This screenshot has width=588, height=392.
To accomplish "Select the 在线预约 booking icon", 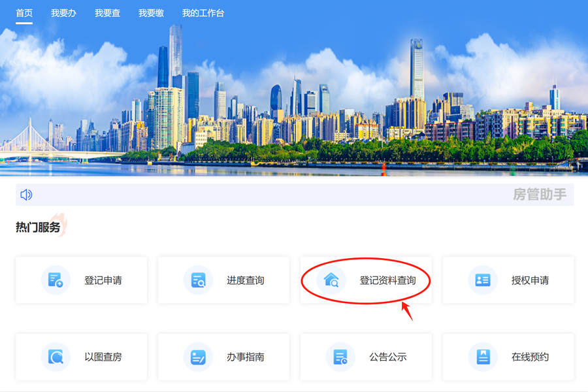I will coord(482,357).
